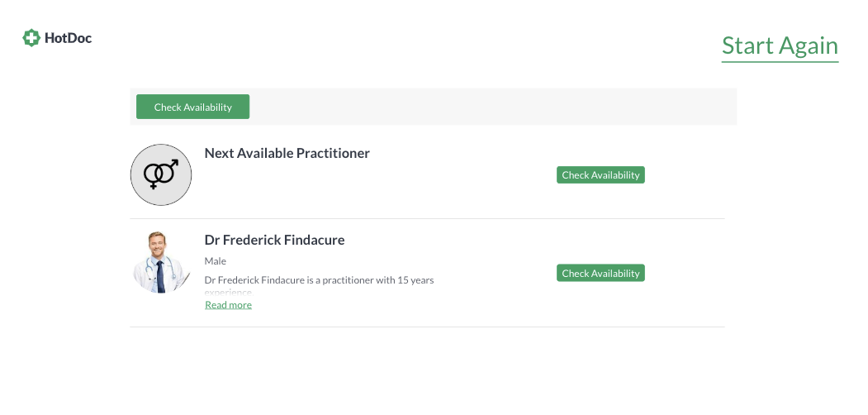Image resolution: width=868 pixels, height=415 pixels.
Task: Open Dr Frederick Findacure's profile photo
Action: 161,262
